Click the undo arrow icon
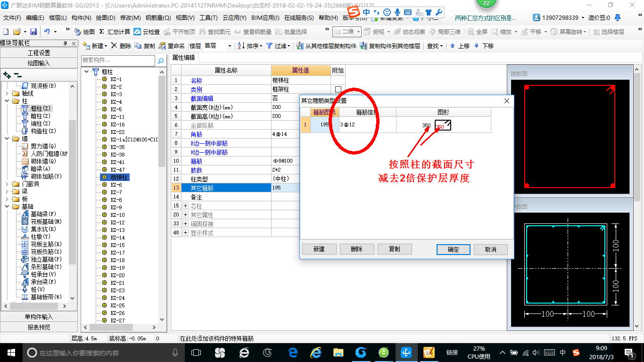 pyautogui.click(x=47, y=32)
